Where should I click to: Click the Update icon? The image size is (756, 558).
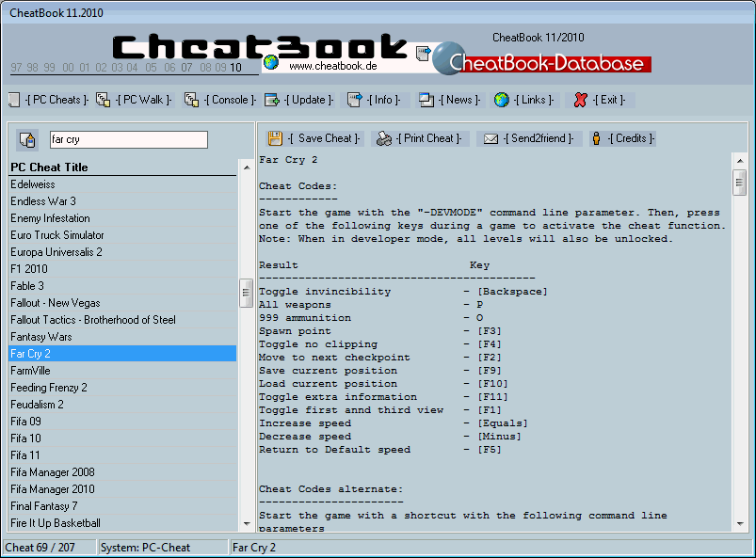point(272,100)
